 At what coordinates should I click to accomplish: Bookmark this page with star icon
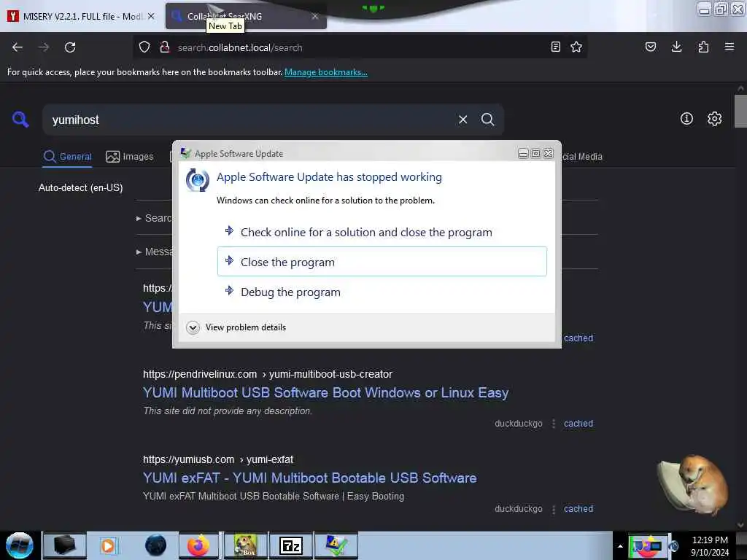576,47
